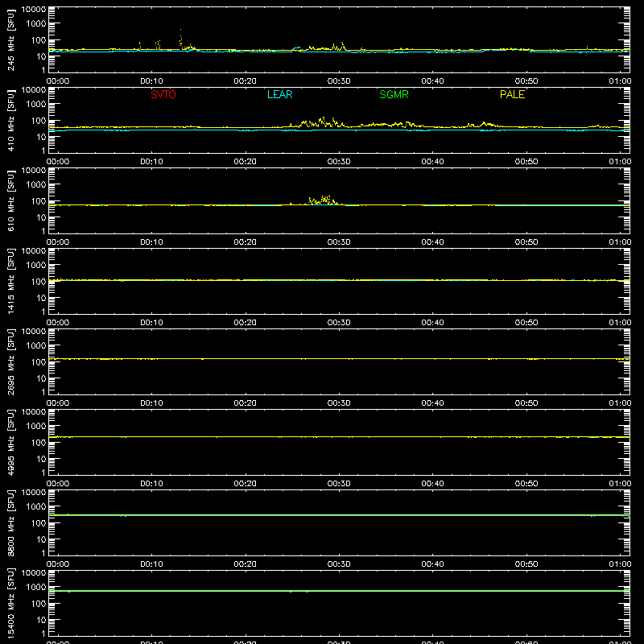The width and height of the screenshot is (644, 644).
Task: Click the 00:50 time label below 245 MHz plot
Action: (x=526, y=81)
